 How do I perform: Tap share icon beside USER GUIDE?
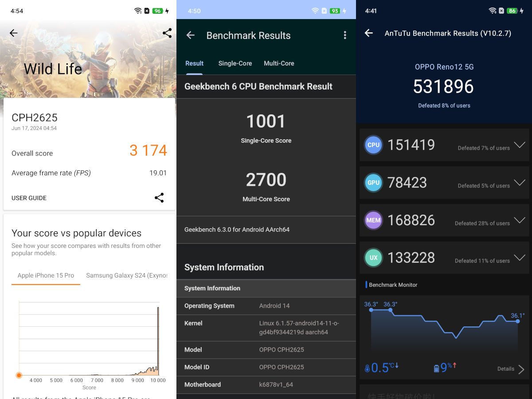click(x=159, y=198)
